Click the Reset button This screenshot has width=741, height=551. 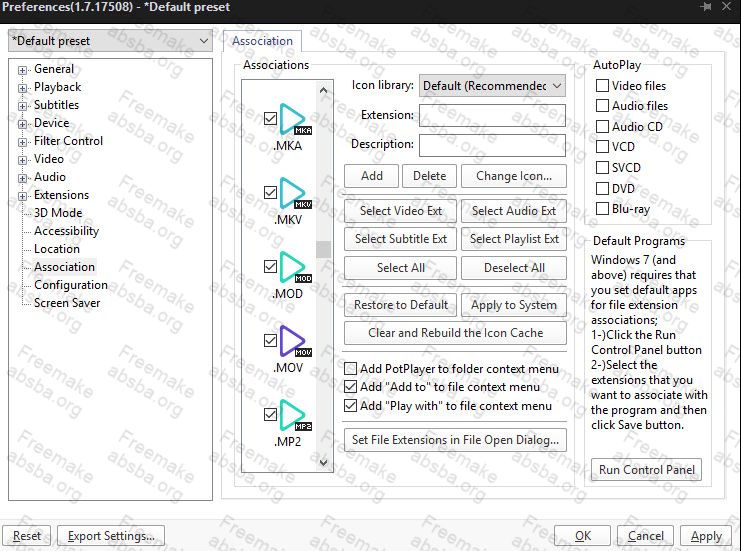(x=27, y=536)
